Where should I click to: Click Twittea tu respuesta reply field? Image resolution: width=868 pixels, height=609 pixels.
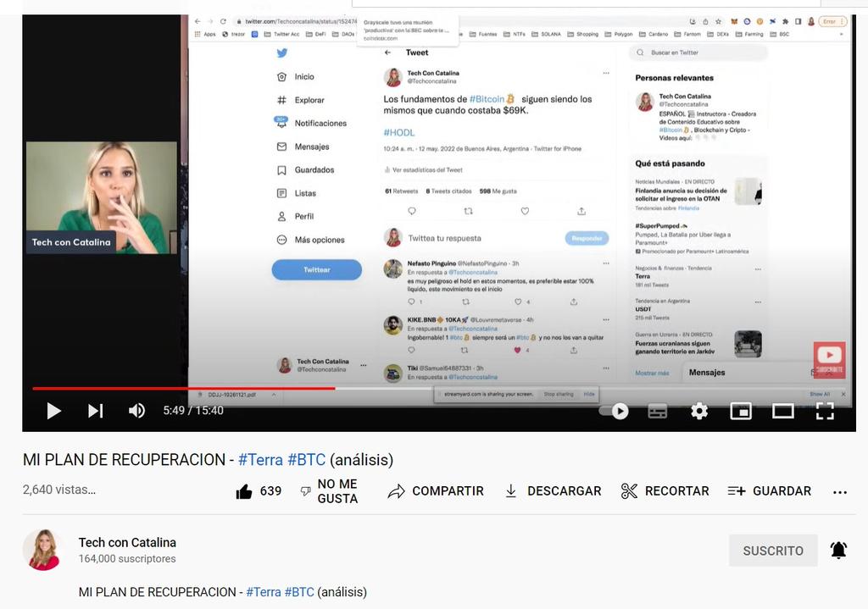click(444, 238)
